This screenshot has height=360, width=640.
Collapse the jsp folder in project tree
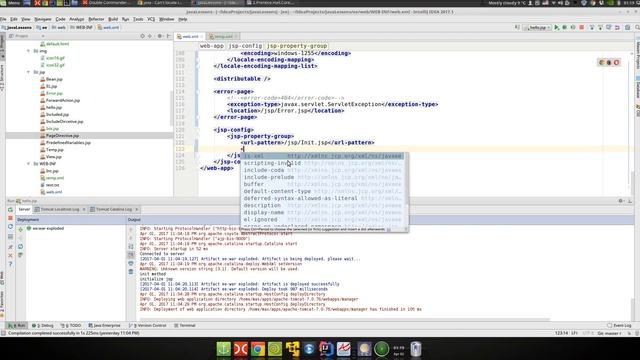click(x=29, y=72)
